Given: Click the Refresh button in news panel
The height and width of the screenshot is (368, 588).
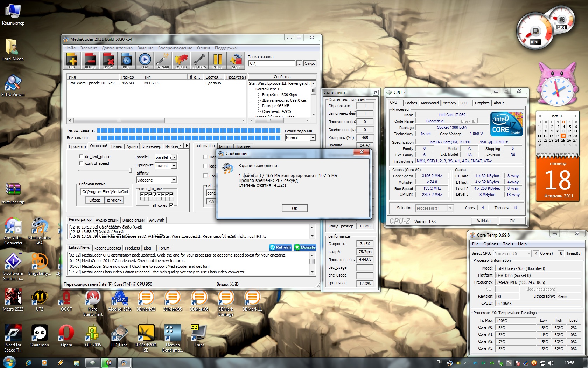Looking at the screenshot, I should (x=281, y=247).
